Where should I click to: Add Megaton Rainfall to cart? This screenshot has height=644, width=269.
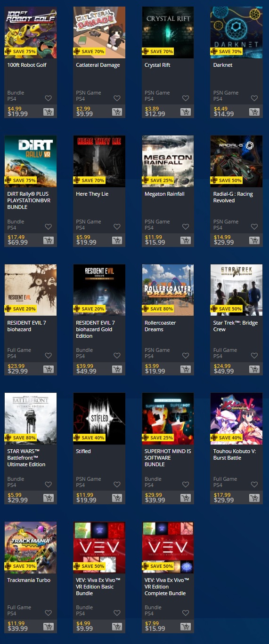(x=186, y=240)
